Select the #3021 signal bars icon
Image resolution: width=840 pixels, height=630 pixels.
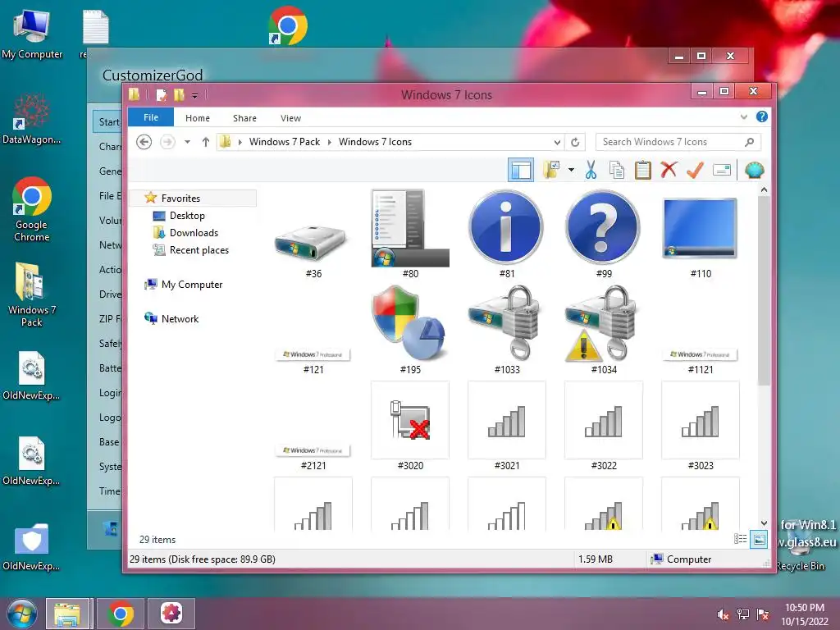click(507, 426)
